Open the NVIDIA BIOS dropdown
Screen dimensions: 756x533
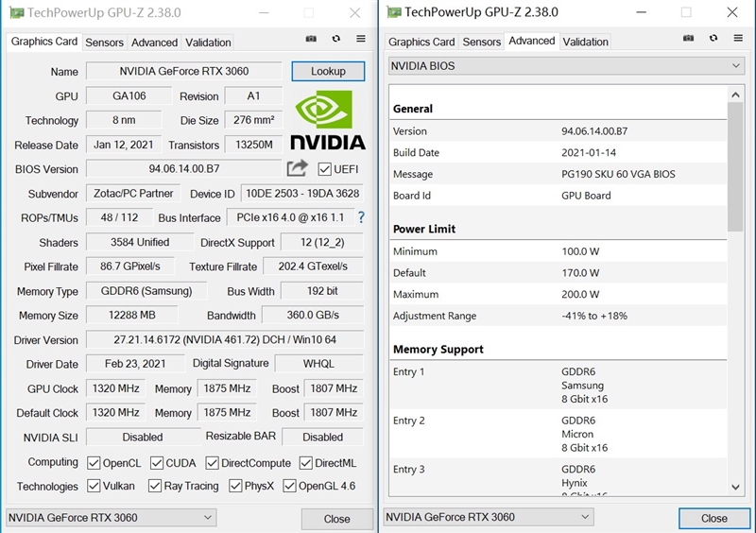(566, 66)
